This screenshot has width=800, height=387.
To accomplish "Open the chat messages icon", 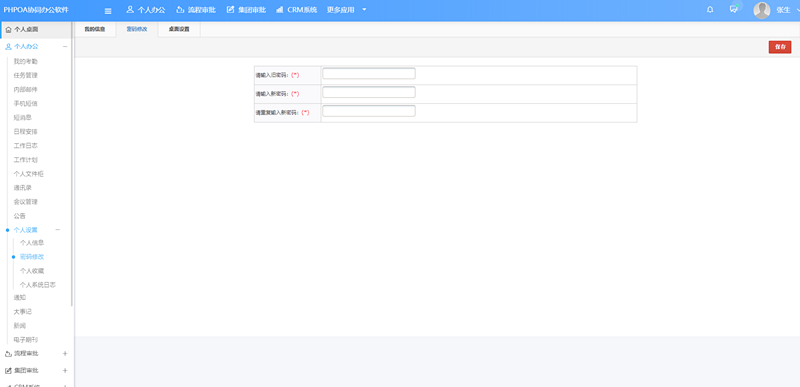I will [x=734, y=10].
